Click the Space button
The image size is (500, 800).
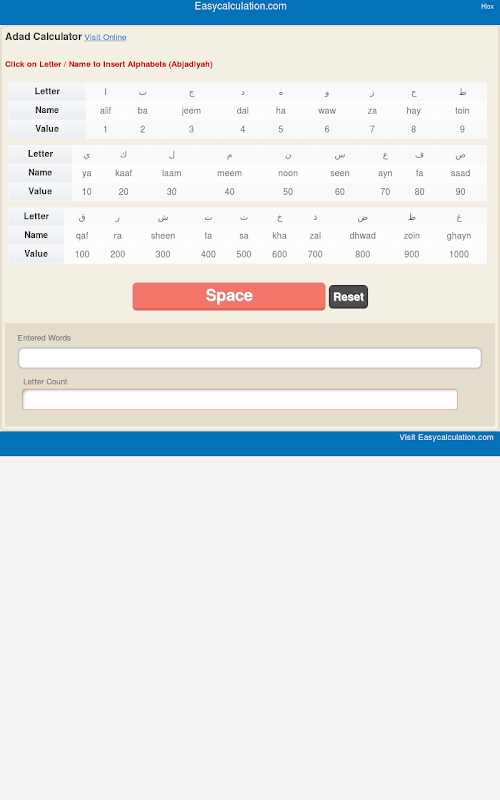229,296
